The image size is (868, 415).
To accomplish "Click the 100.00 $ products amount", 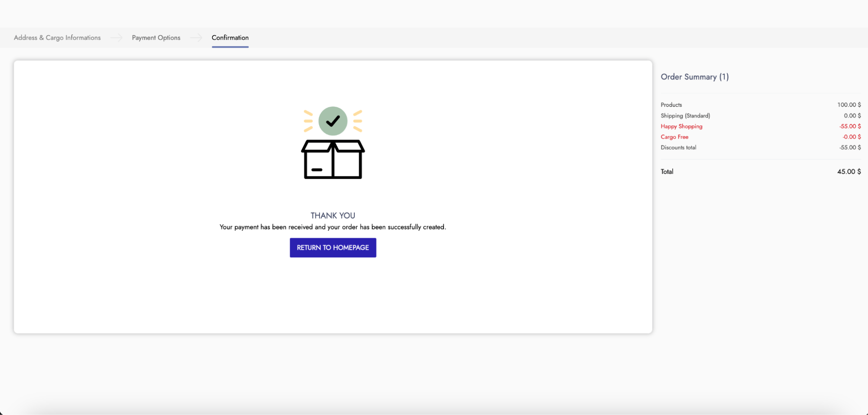I will (x=848, y=105).
